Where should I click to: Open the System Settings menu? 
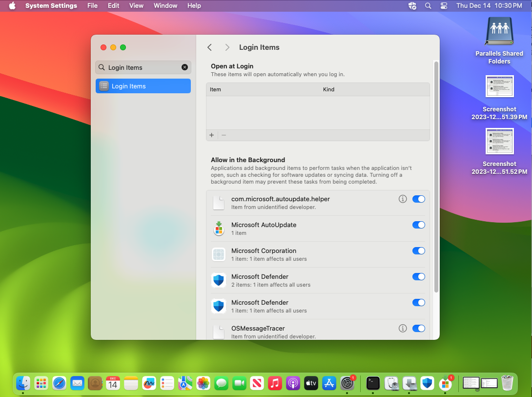(51, 6)
